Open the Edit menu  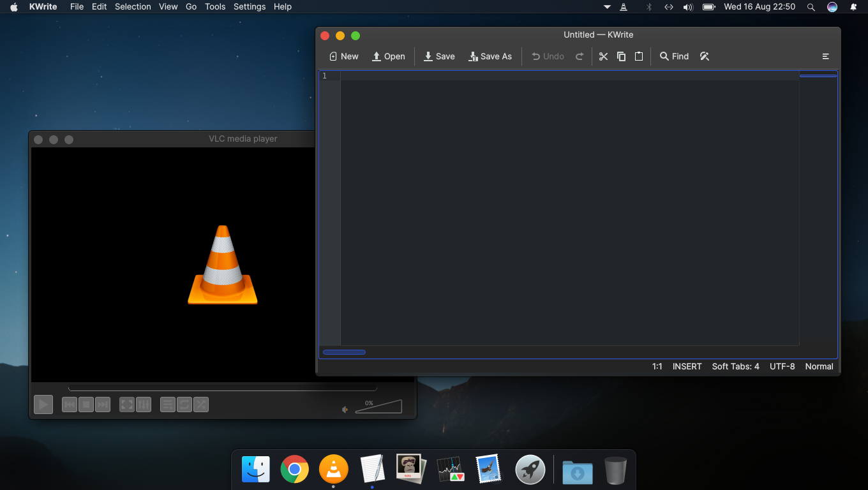(x=99, y=6)
